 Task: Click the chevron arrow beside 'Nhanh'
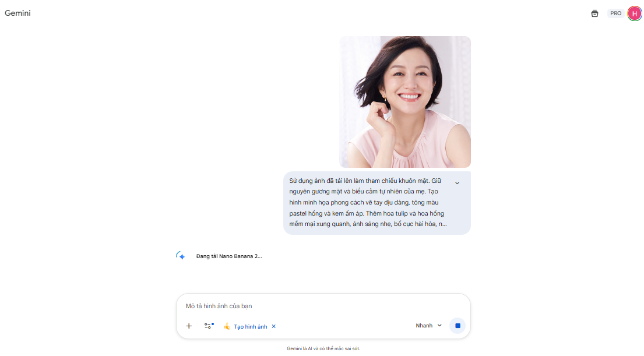[439, 326]
